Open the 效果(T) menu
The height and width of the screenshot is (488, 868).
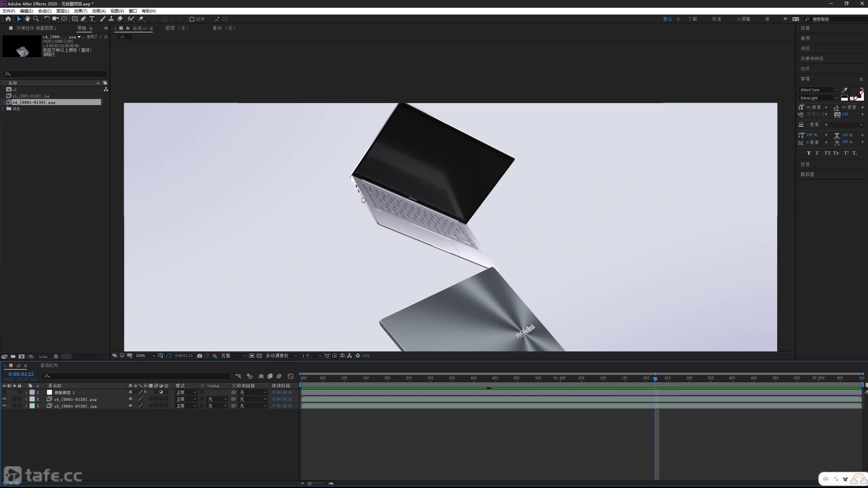click(x=81, y=11)
